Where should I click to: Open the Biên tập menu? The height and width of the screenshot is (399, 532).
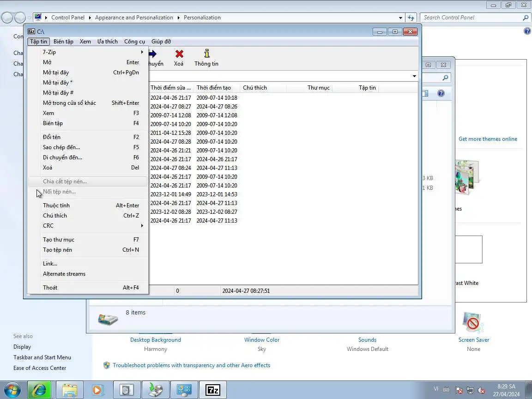(x=63, y=42)
